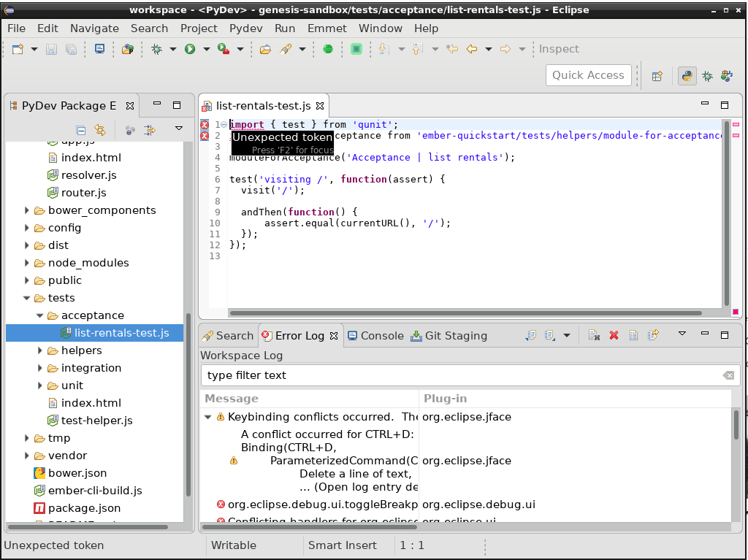Toggle the green Emmet square toolbar button
The width and height of the screenshot is (748, 560).
(356, 49)
